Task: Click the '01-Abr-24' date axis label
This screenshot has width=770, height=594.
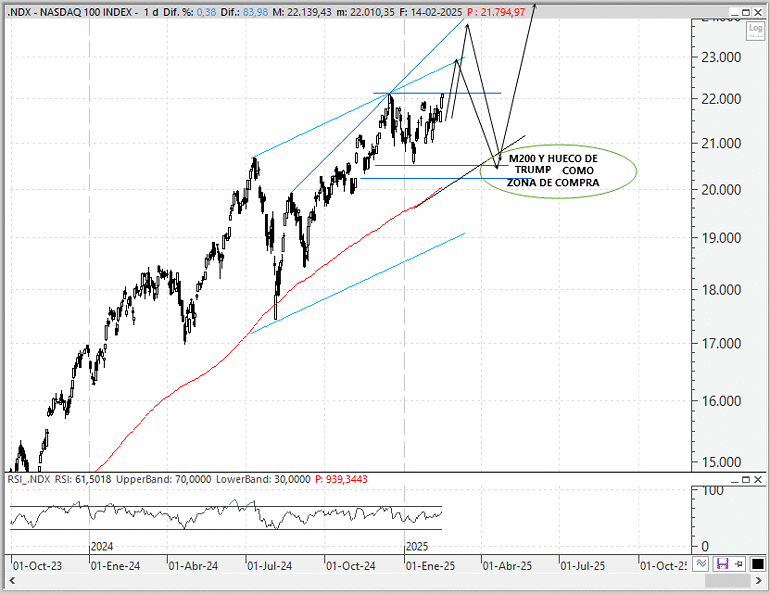Action: click(x=193, y=566)
